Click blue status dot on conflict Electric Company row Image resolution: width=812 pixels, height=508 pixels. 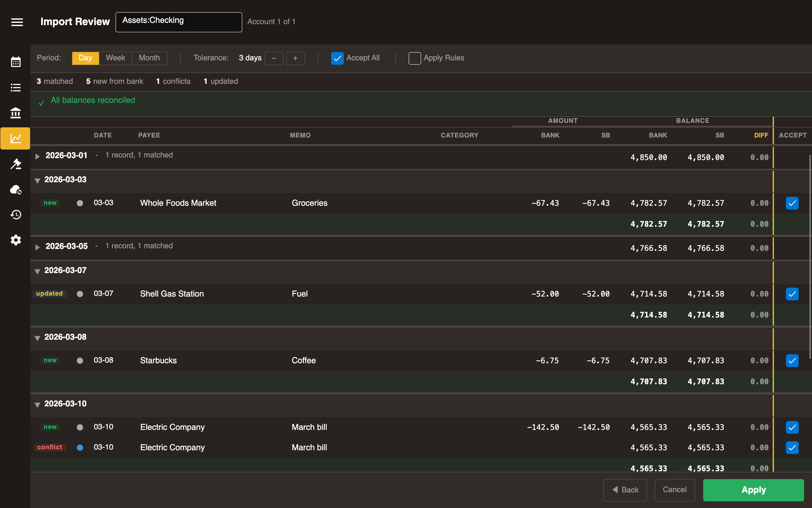pyautogui.click(x=80, y=448)
